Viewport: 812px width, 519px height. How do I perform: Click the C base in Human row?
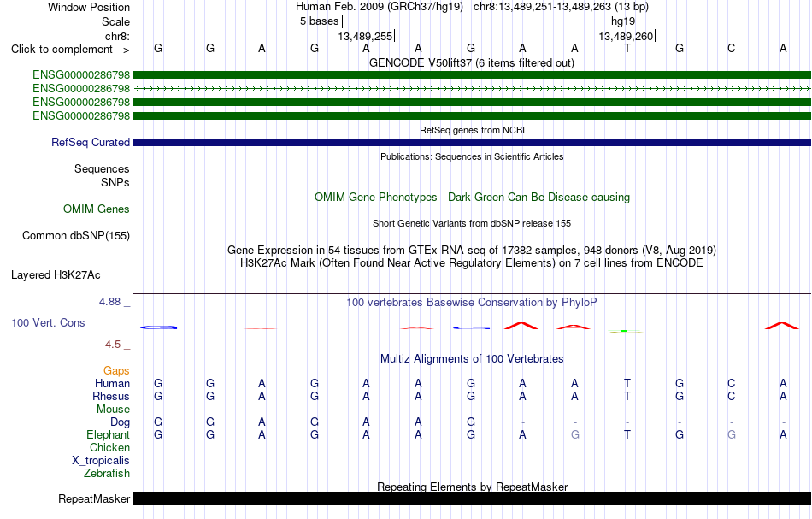[731, 383]
